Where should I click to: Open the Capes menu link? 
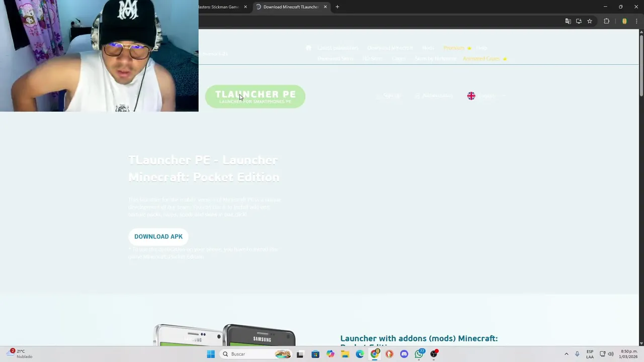[x=398, y=58]
